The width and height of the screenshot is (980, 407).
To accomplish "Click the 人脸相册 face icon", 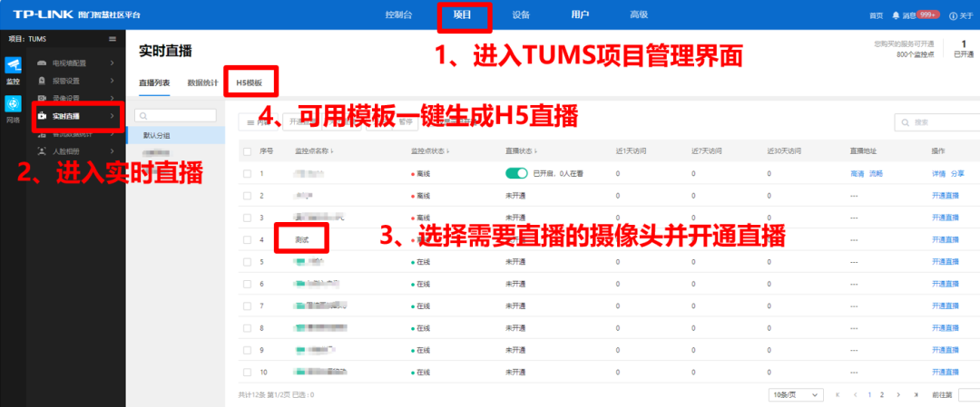I will click(x=42, y=151).
